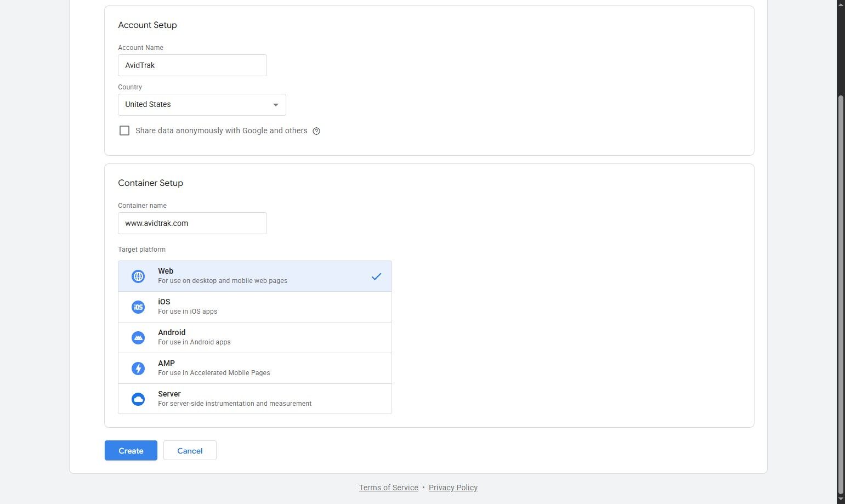Click the Country dropdown arrow icon
845x504 pixels.
click(276, 104)
